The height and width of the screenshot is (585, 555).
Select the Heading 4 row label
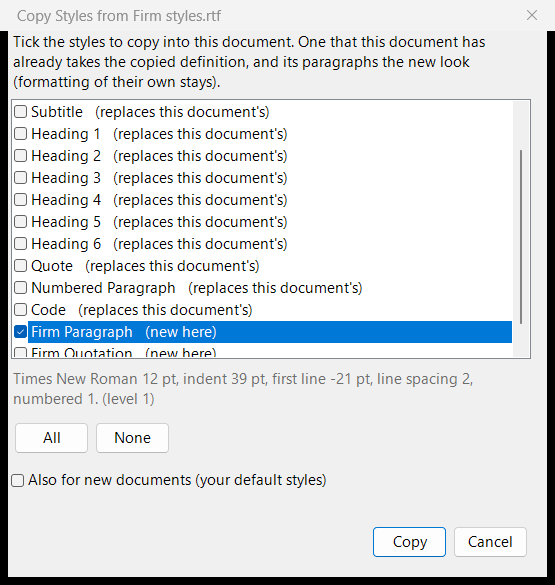(159, 200)
